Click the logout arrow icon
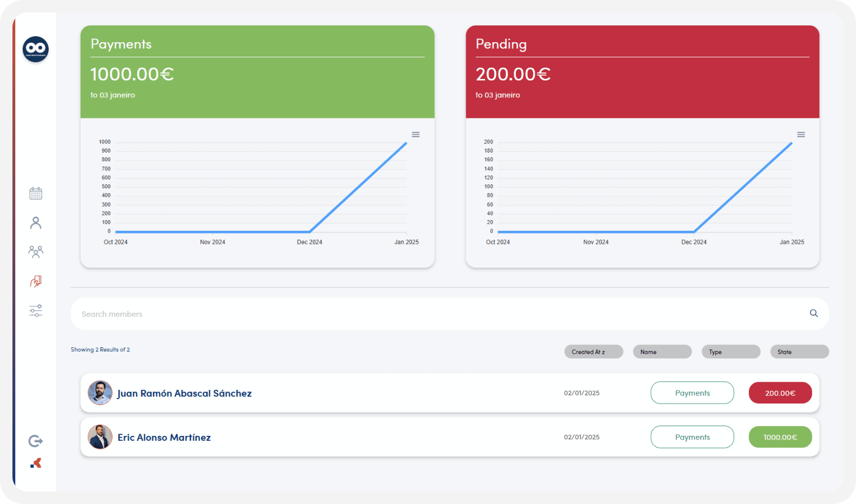Viewport: 856px width, 504px height. pos(36,441)
